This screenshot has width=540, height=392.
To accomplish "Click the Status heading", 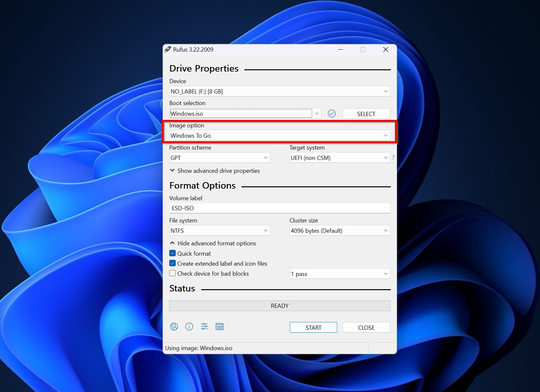I will [x=182, y=288].
